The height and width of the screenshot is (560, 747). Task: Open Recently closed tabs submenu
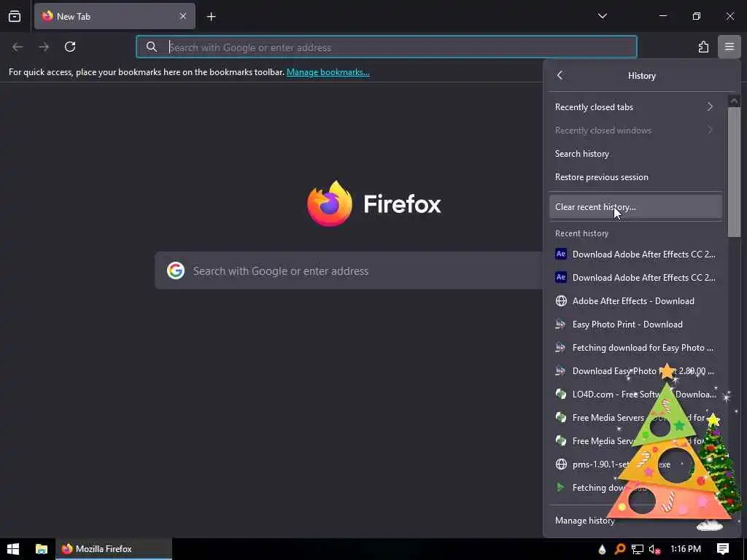coord(635,106)
